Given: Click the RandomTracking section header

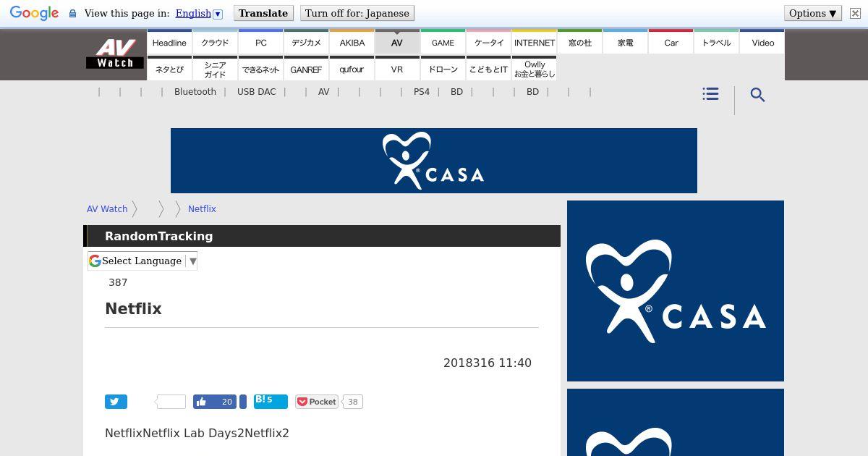Looking at the screenshot, I should click(x=322, y=236).
